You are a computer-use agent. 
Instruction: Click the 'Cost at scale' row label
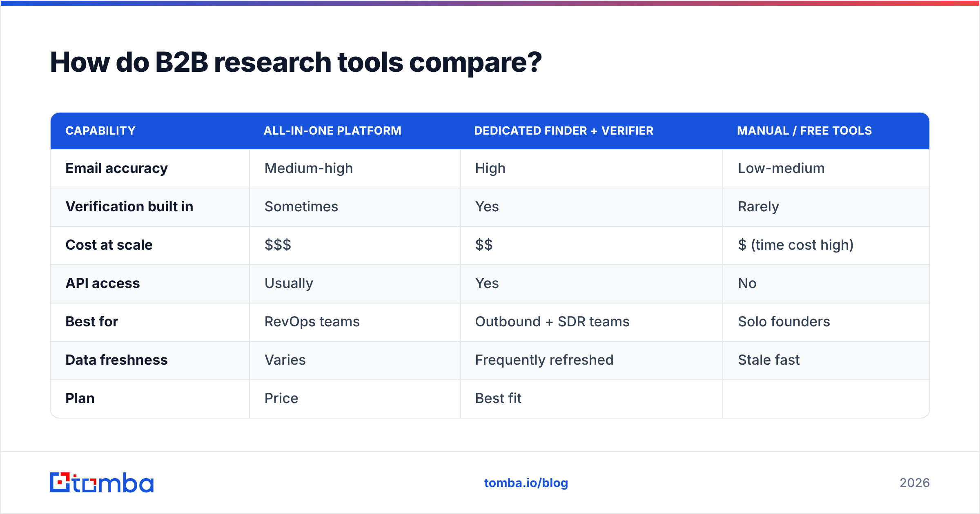point(109,245)
